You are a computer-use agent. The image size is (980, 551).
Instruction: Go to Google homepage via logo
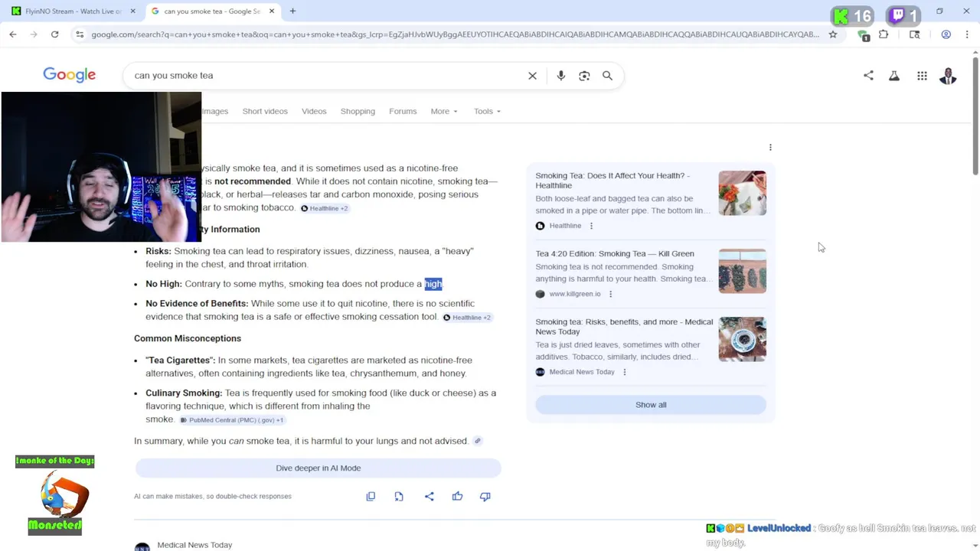69,75
